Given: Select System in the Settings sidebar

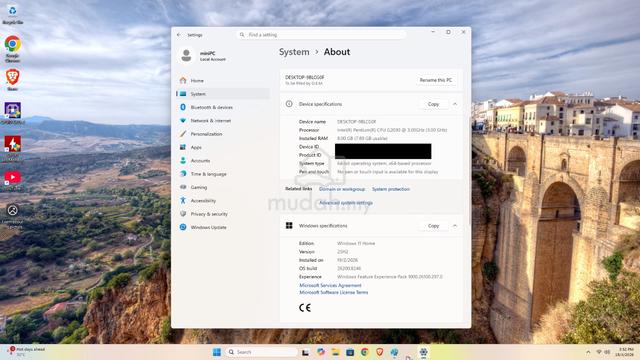Looking at the screenshot, I should tap(224, 94).
